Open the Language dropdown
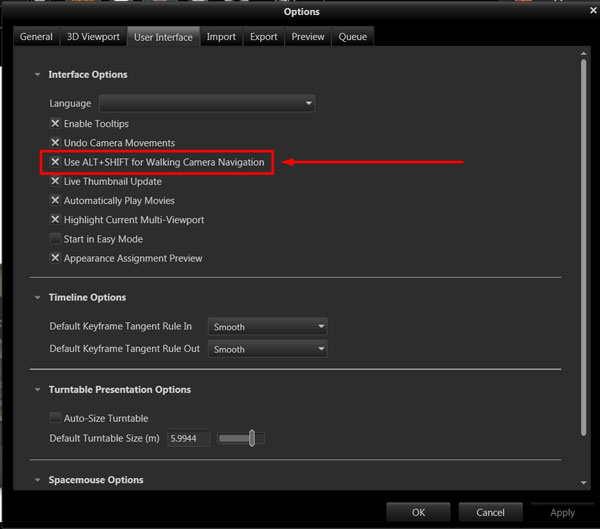The height and width of the screenshot is (529, 600). click(207, 103)
